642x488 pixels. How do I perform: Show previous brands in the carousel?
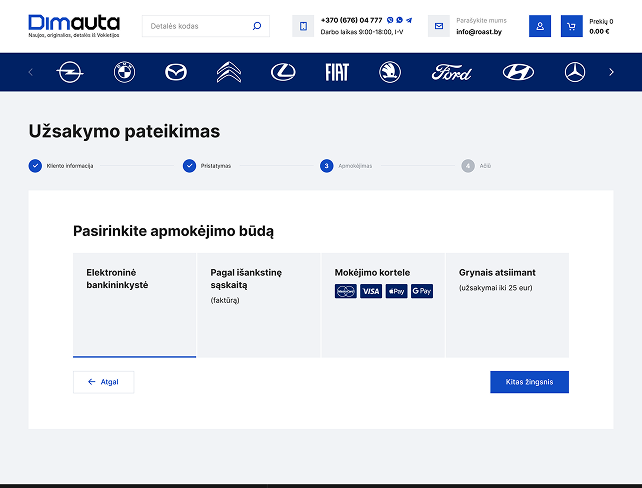[31, 72]
